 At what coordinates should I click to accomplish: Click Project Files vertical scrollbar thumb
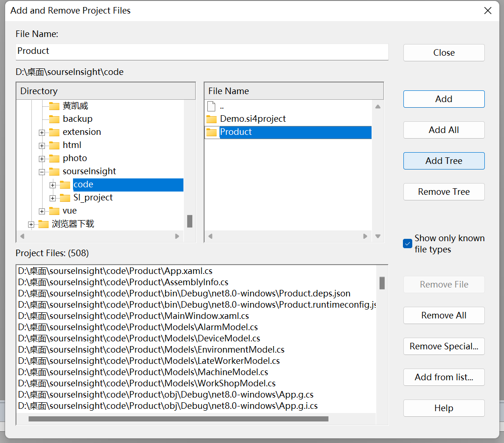click(x=382, y=283)
